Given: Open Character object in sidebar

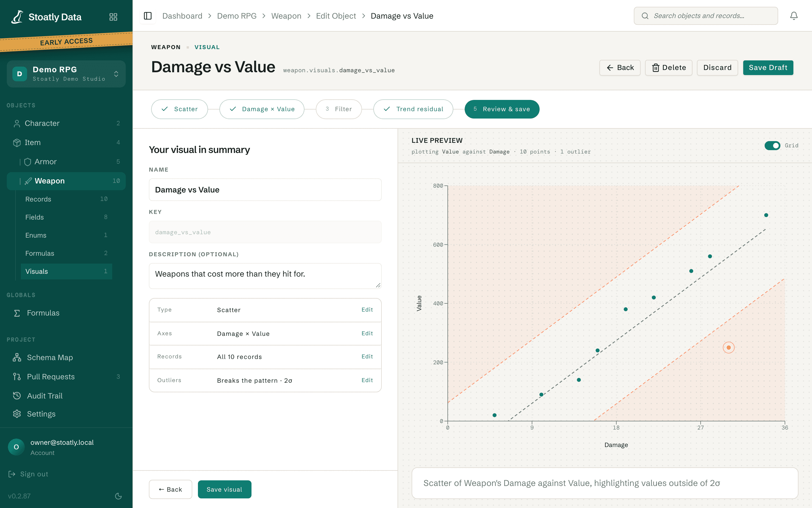Looking at the screenshot, I should (66, 123).
